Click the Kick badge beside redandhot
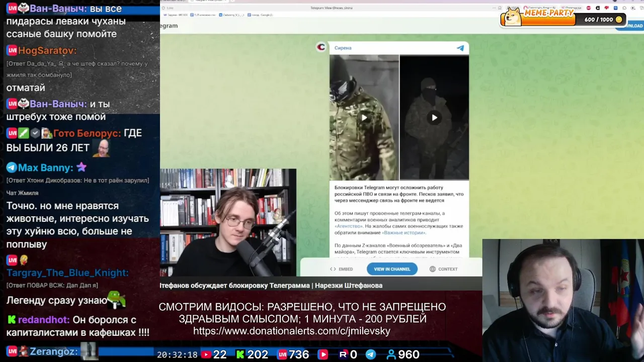This screenshot has height=362, width=644. point(11,320)
